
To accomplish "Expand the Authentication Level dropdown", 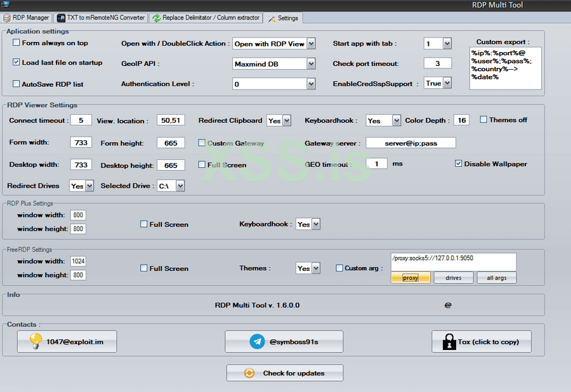I will point(311,84).
